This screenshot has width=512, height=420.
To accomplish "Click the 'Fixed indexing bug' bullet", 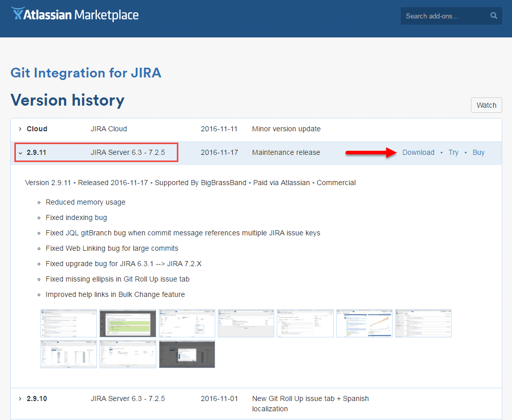I will click(76, 217).
